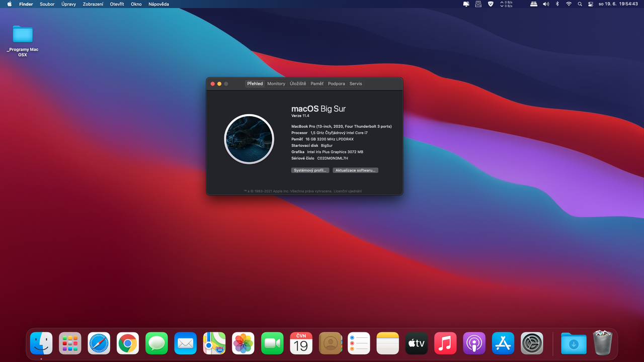Click the Systémový profil... button

pos(310,170)
